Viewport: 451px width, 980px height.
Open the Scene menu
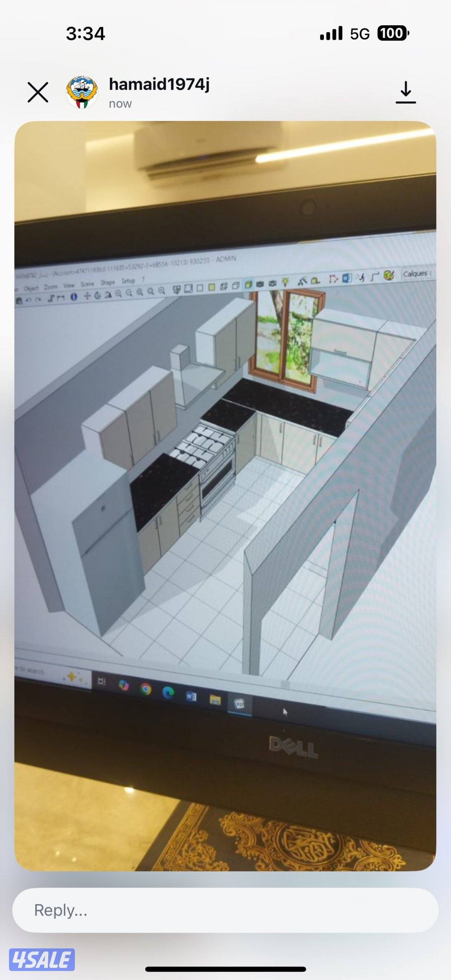pos(87,284)
